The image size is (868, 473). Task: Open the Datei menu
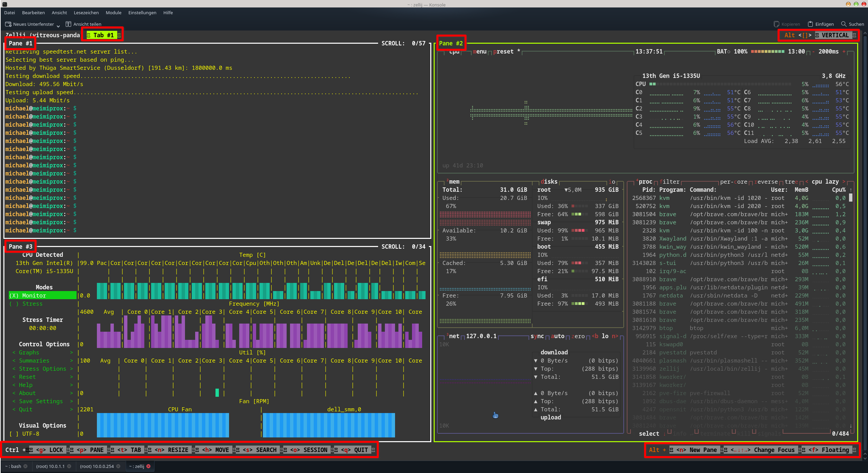9,13
